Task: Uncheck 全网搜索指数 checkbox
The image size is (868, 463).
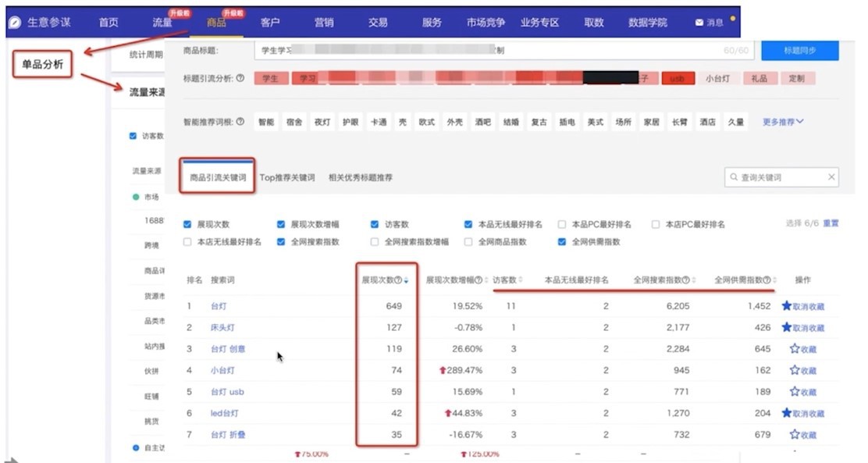Action: coord(281,242)
